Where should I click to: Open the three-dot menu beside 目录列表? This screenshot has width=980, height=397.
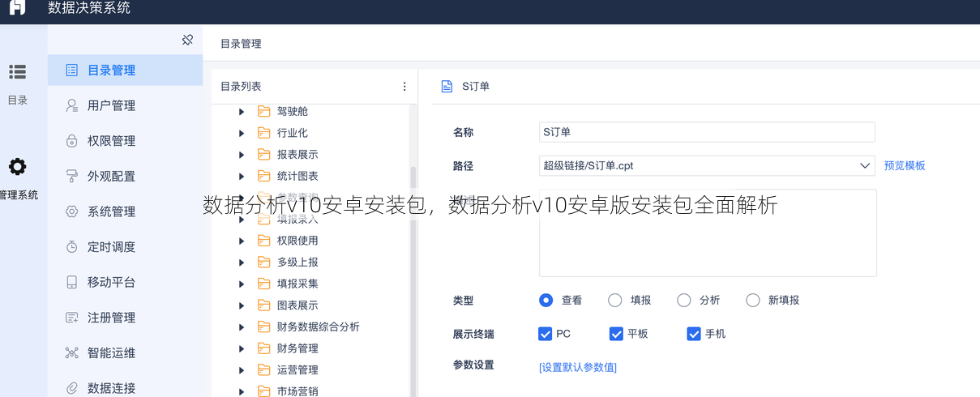(404, 87)
